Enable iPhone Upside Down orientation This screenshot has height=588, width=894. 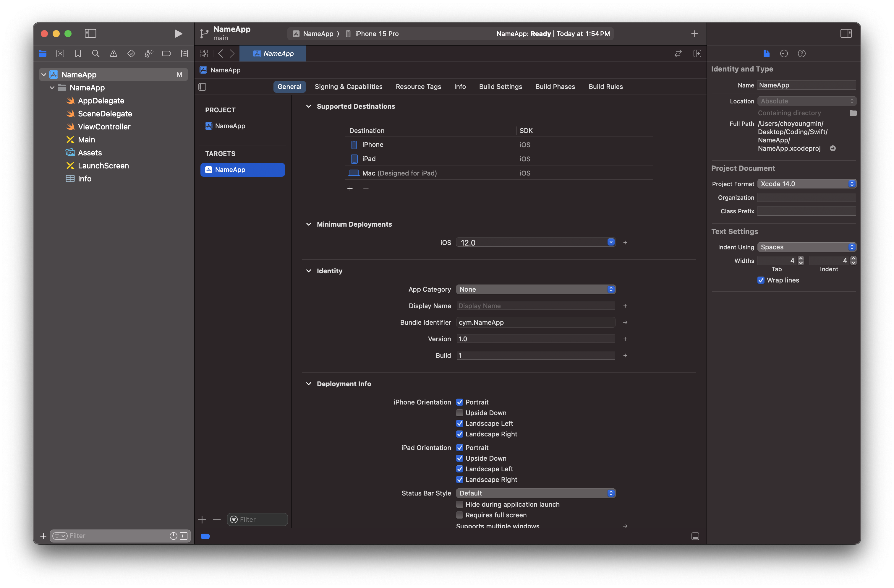tap(459, 413)
